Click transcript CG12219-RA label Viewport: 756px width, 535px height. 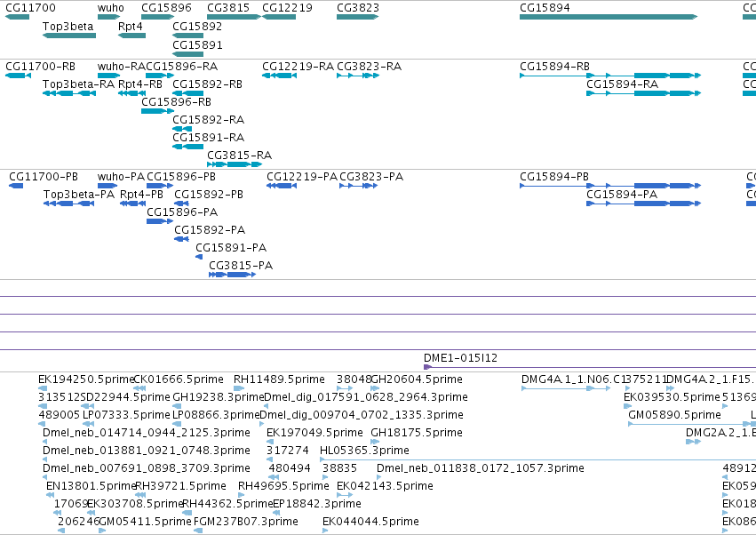pos(298,67)
